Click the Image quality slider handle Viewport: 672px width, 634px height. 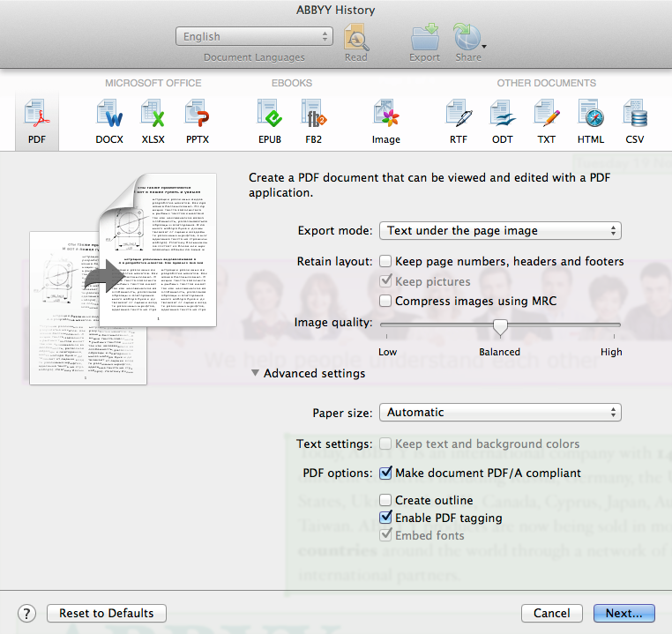point(500,327)
